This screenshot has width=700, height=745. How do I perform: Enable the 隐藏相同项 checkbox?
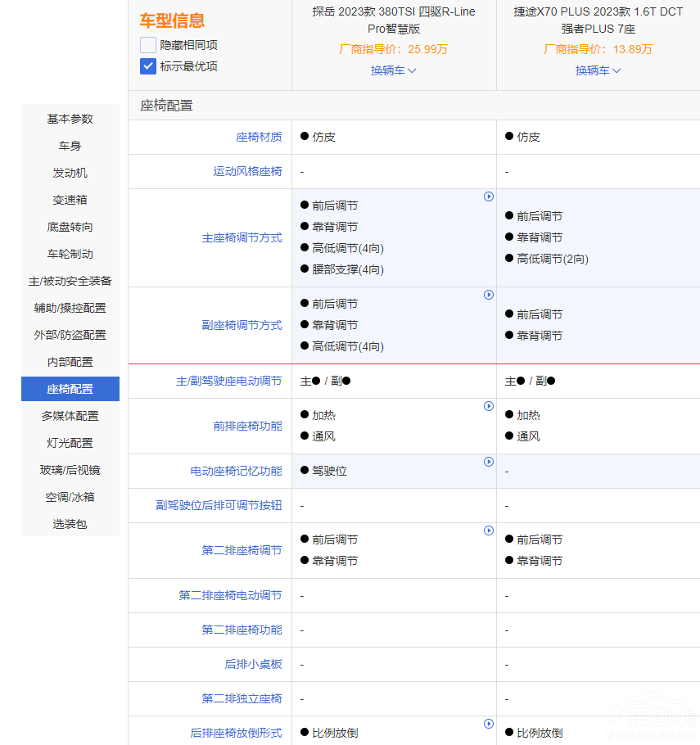click(x=148, y=45)
